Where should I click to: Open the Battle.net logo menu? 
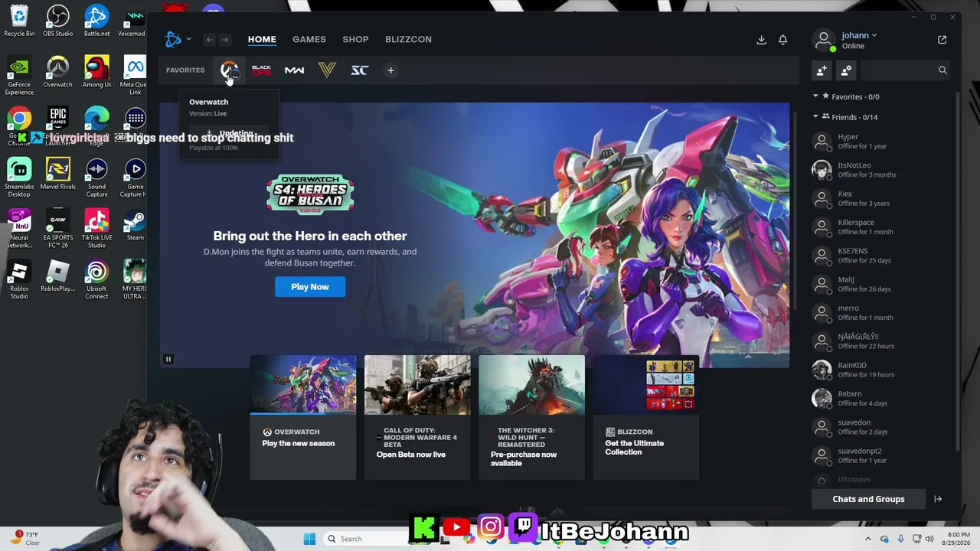point(176,39)
